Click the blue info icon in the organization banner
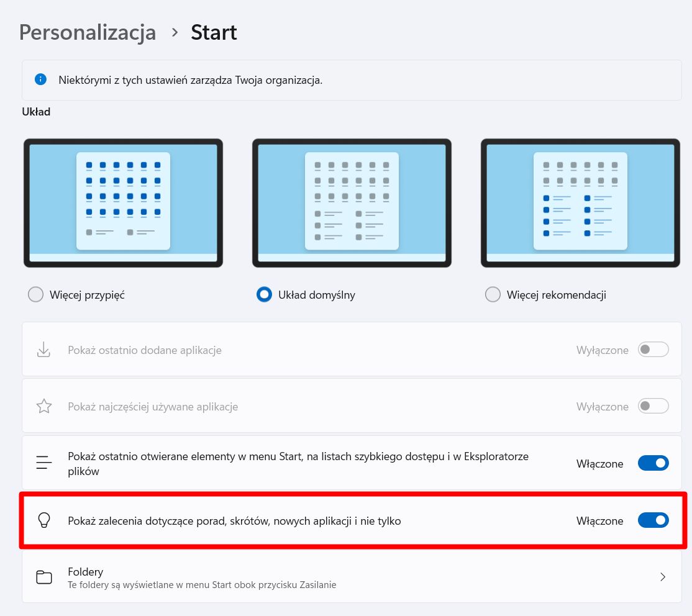692x616 pixels. point(40,79)
